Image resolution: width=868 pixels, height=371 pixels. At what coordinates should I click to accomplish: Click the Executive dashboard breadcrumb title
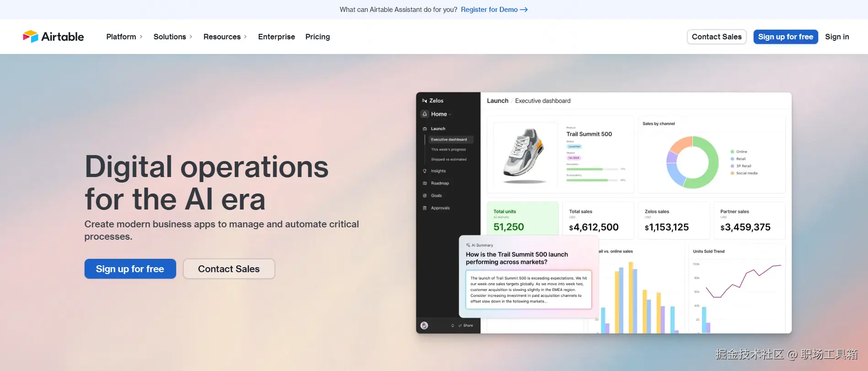pos(543,101)
